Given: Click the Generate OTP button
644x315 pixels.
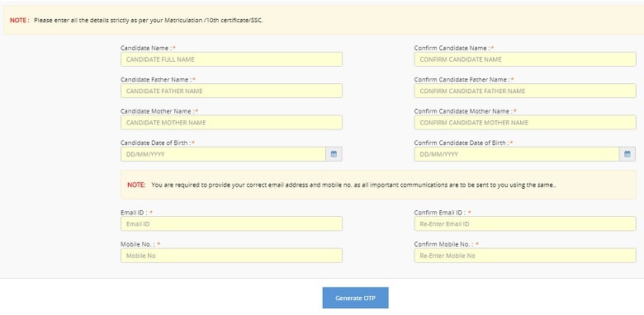Looking at the screenshot, I should [x=355, y=298].
